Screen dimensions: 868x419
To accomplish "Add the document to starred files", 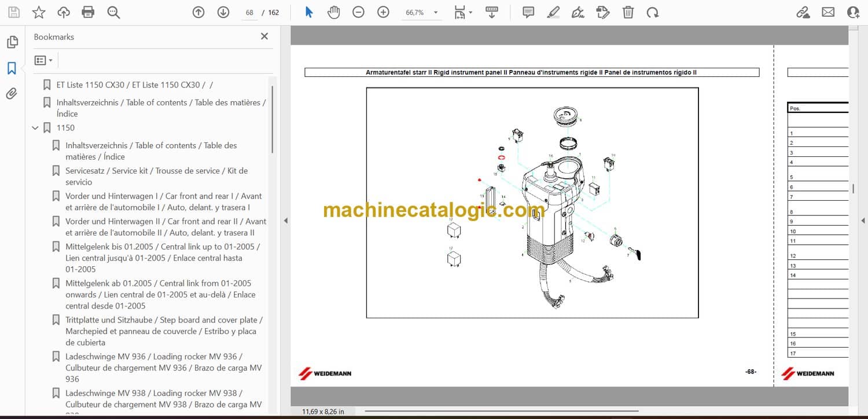I will pos(39,12).
